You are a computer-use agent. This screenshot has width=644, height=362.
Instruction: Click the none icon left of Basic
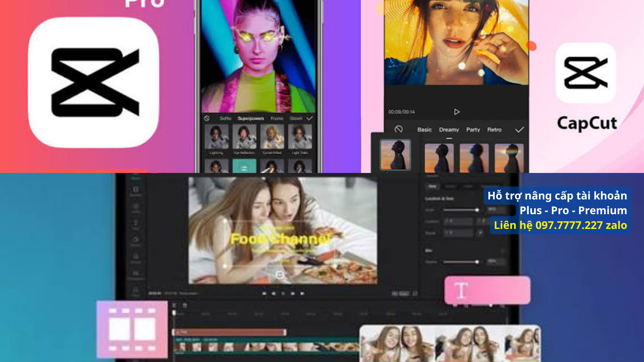398,129
